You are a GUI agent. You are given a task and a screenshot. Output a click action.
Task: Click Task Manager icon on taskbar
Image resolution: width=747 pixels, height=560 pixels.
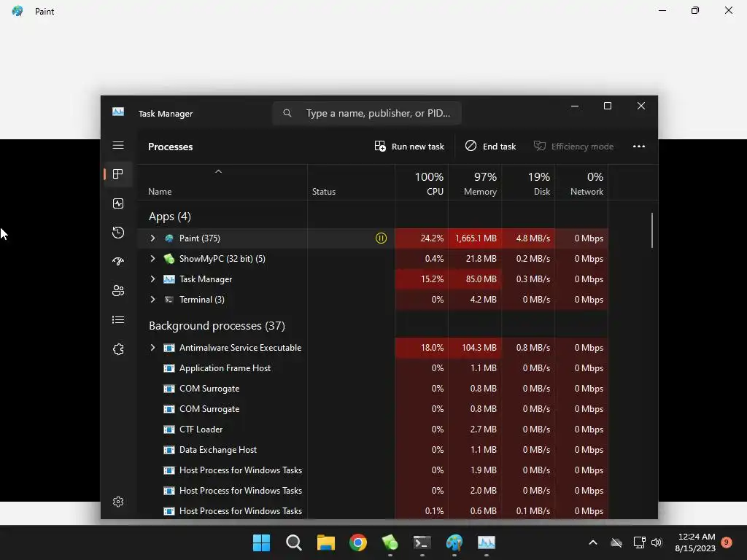coord(487,542)
